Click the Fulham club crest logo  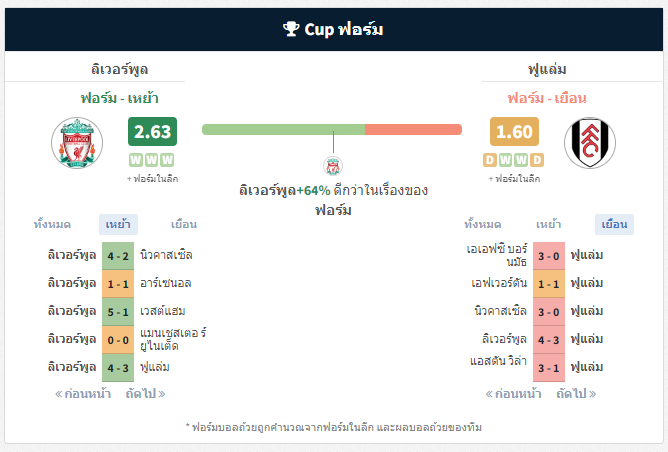point(590,142)
